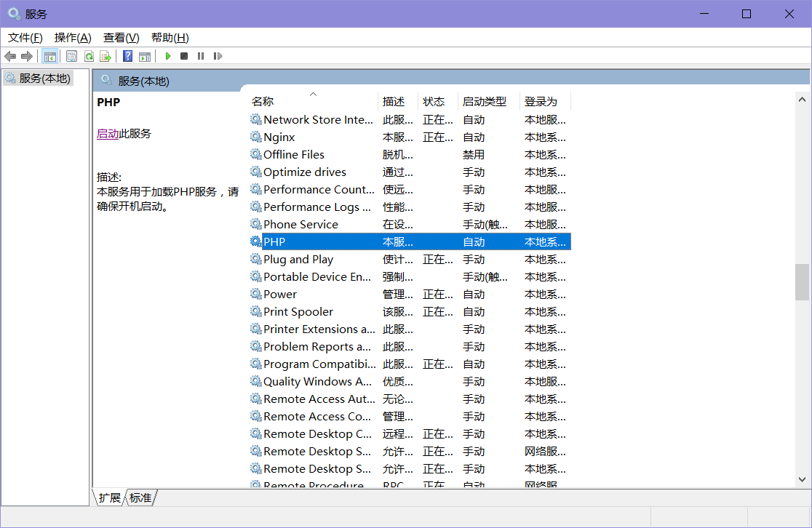
Task: Select the Network Store Inte... service name
Action: [318, 119]
